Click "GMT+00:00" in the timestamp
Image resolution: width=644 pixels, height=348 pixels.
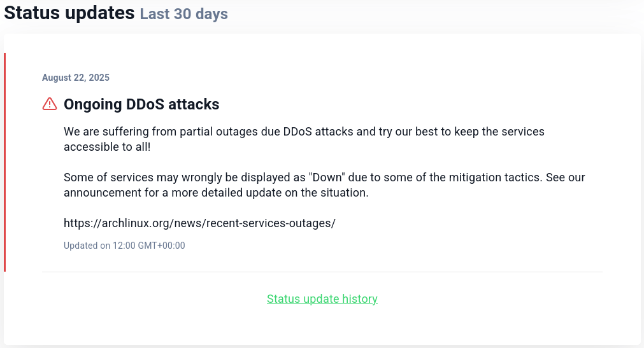[161, 246]
